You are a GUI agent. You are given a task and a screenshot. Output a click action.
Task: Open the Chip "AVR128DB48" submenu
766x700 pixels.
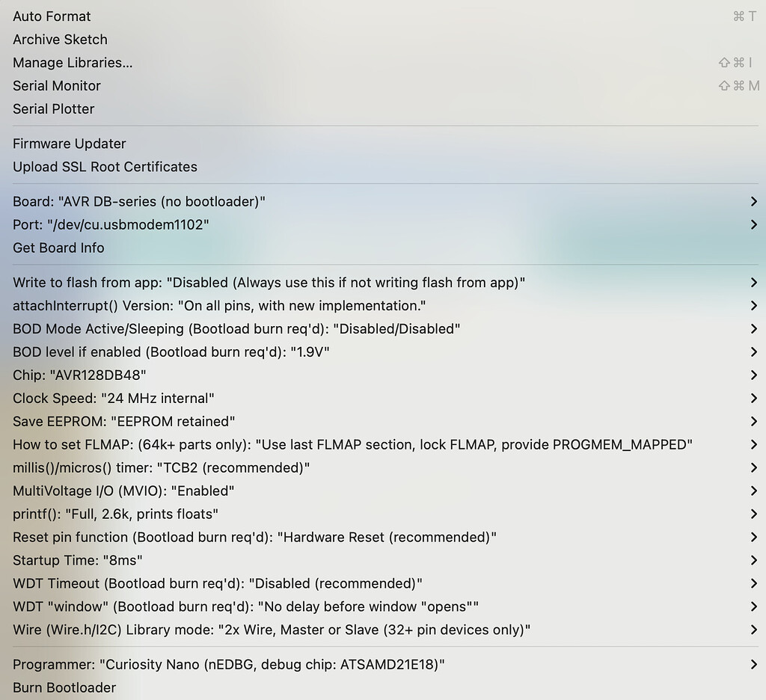pyautogui.click(x=383, y=375)
